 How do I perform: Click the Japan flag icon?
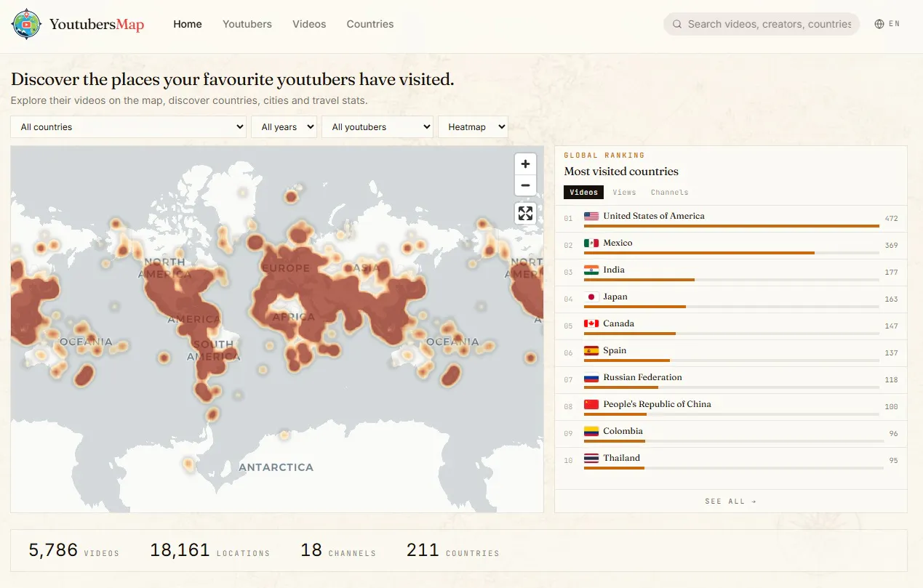coord(591,297)
